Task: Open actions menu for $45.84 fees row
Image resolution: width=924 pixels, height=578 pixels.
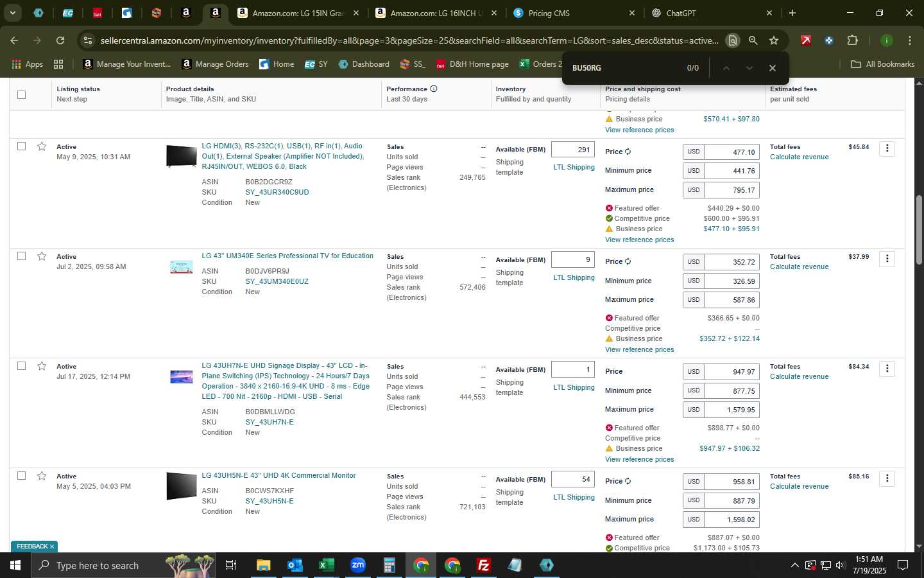Action: pyautogui.click(x=887, y=148)
